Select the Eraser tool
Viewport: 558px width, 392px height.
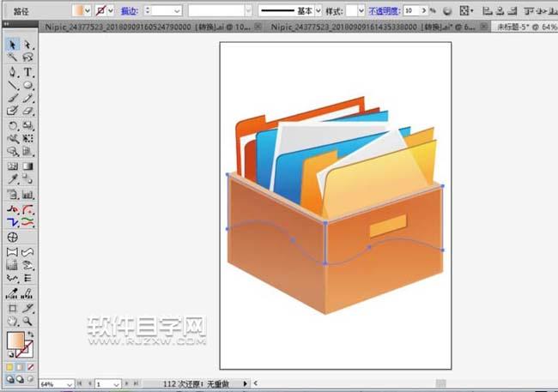point(27,111)
